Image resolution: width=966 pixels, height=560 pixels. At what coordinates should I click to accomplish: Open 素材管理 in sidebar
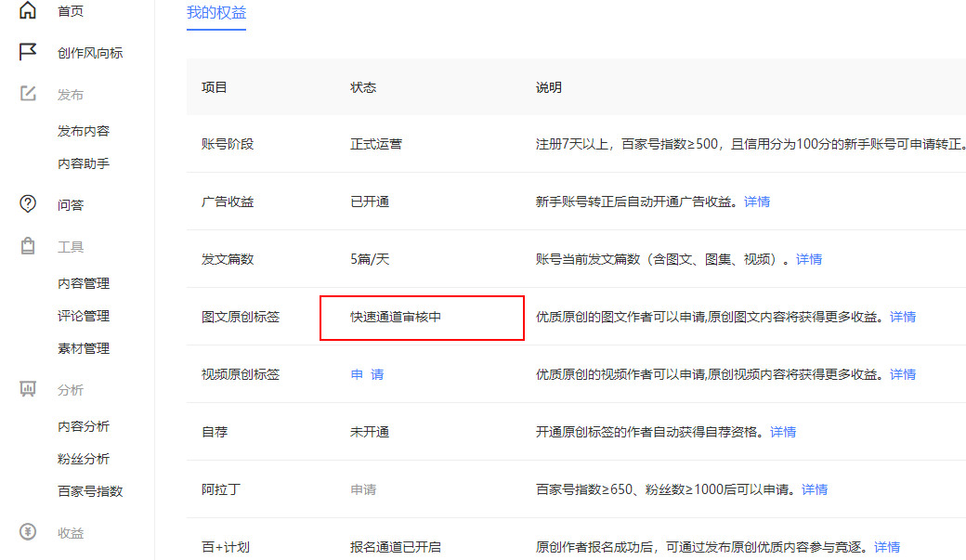tap(84, 348)
